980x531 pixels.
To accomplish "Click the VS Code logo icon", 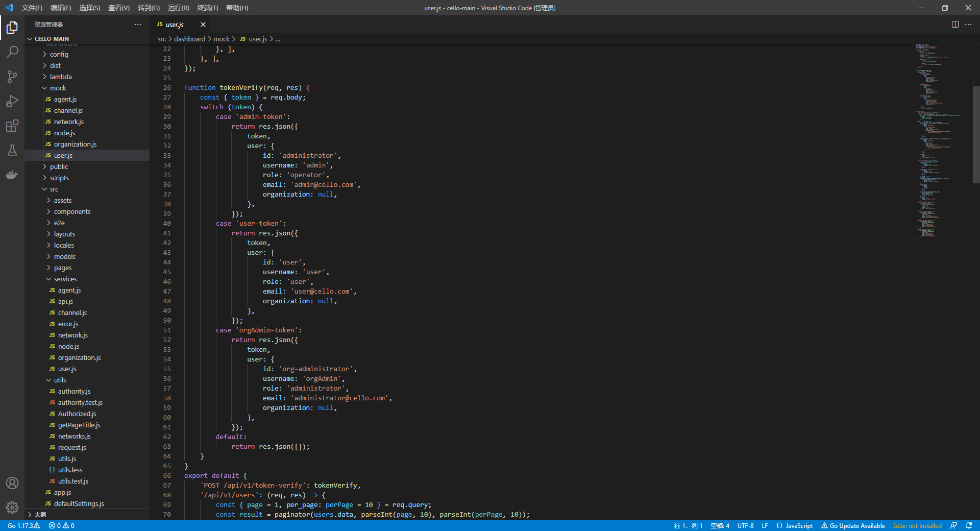I will click(9, 8).
